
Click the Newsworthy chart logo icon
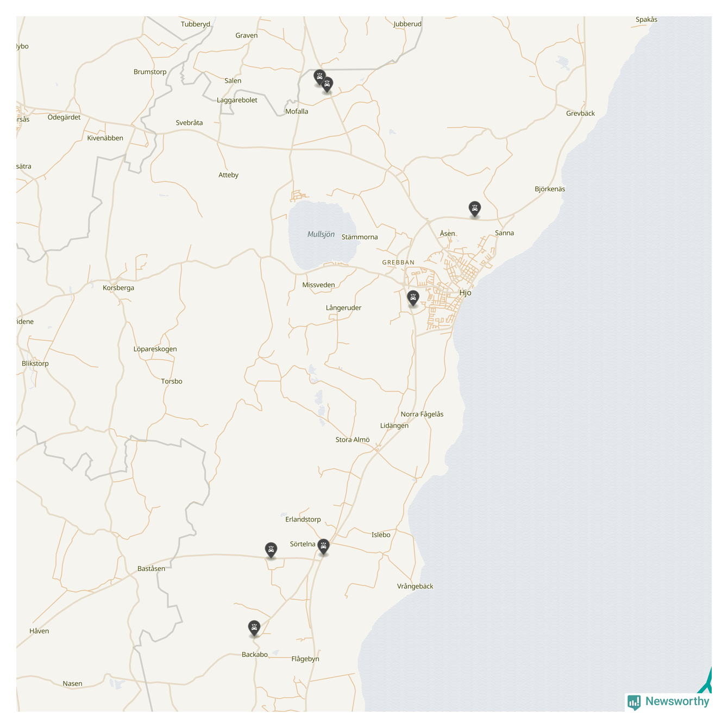(x=633, y=702)
